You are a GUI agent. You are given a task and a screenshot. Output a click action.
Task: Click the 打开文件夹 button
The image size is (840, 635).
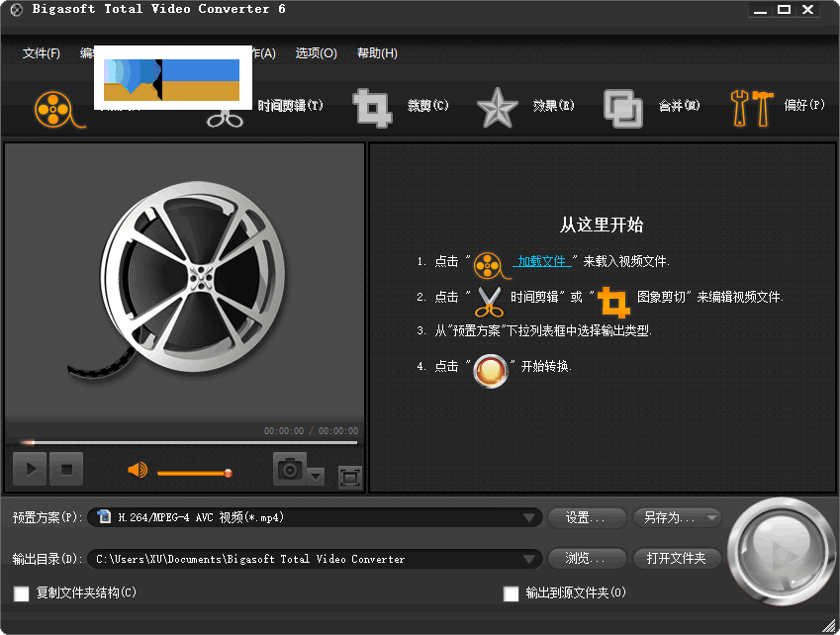[677, 559]
